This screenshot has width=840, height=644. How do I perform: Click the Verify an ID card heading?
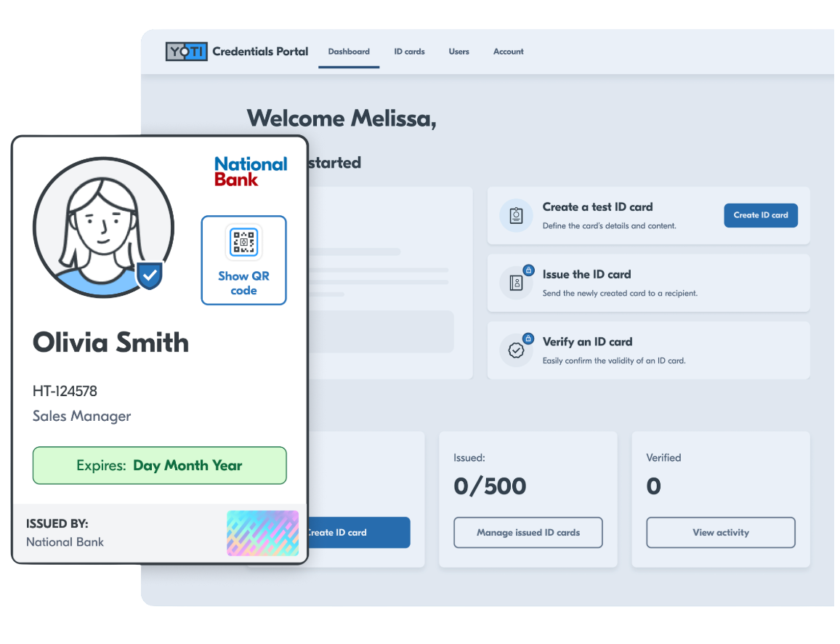[587, 342]
